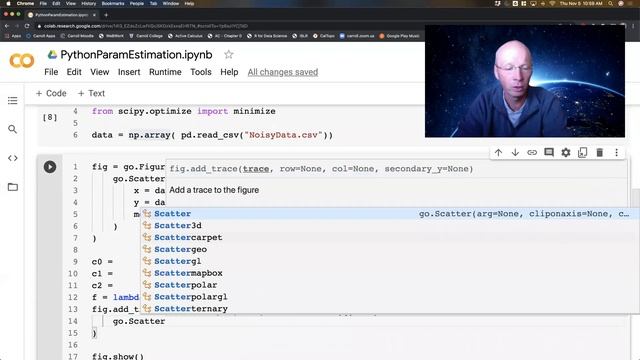Go back in browser history
The image size is (640, 360).
(x=7, y=26)
